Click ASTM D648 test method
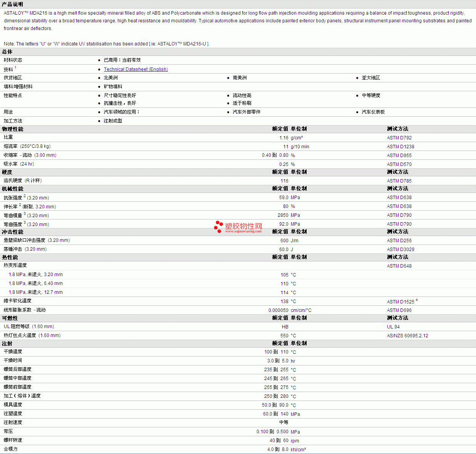 [x=399, y=266]
